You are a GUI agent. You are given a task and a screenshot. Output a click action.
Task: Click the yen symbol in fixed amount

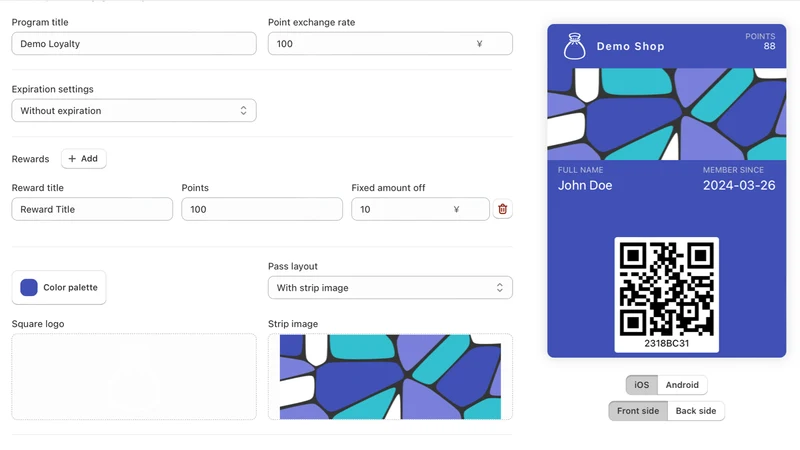pyautogui.click(x=456, y=209)
